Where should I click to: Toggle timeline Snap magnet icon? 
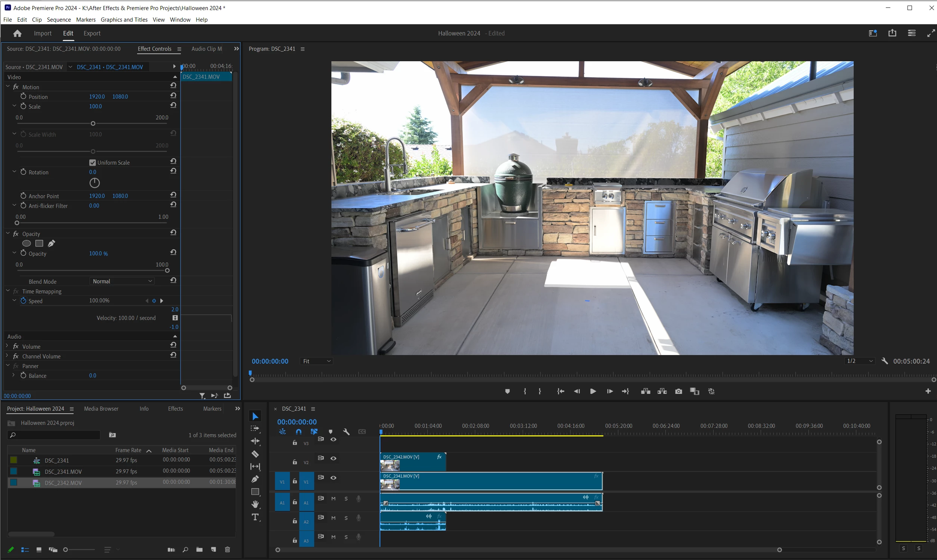pyautogui.click(x=299, y=432)
